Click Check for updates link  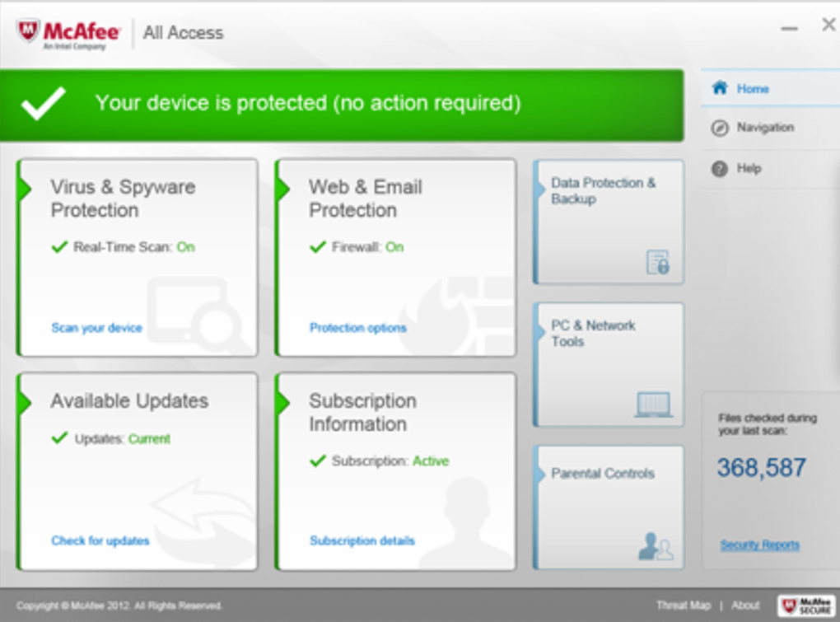click(100, 540)
